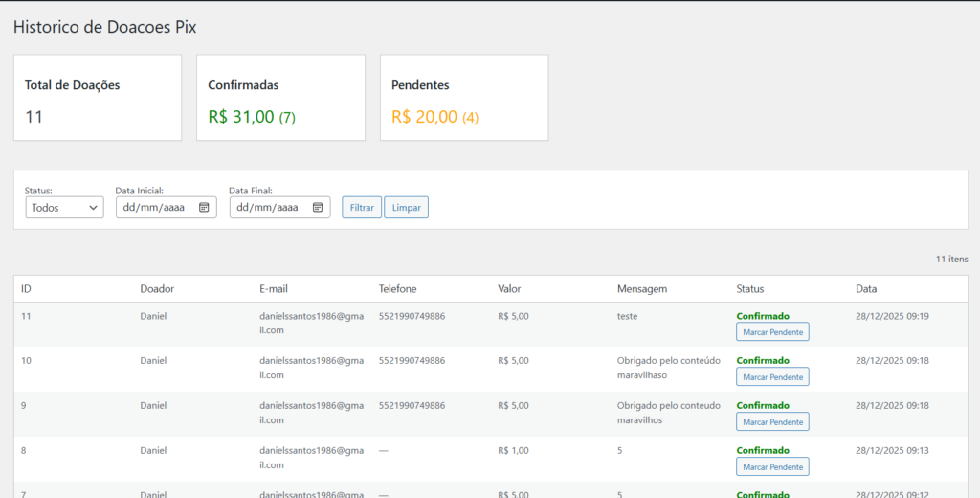Screen dimensions: 980x498
Task: Click Marcar Pendente for donation ID 10
Action: [x=772, y=376]
